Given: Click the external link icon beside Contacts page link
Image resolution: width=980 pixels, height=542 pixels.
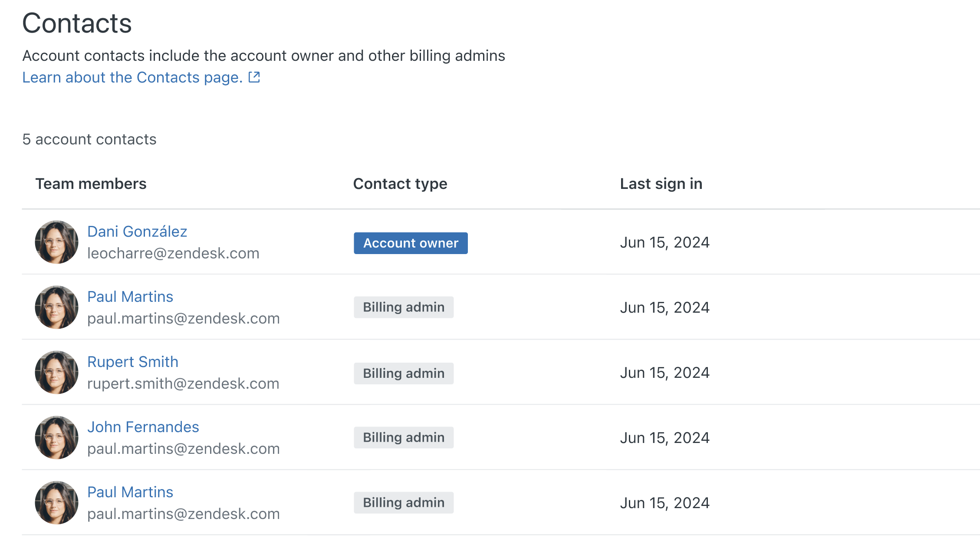Looking at the screenshot, I should coord(254,77).
